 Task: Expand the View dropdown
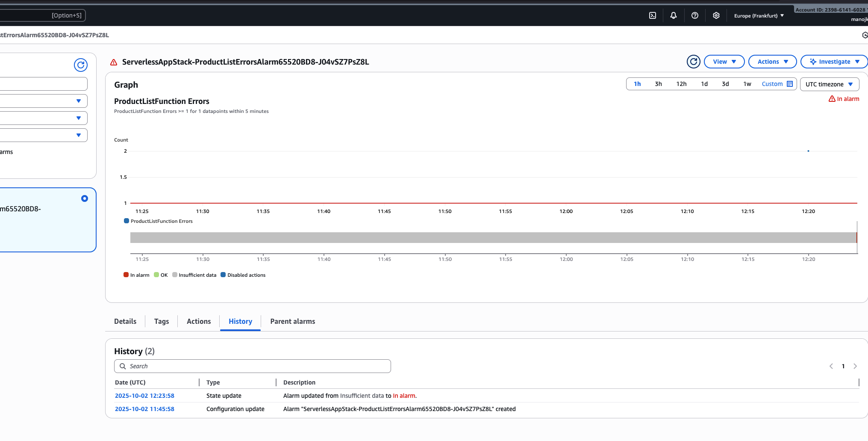click(724, 62)
